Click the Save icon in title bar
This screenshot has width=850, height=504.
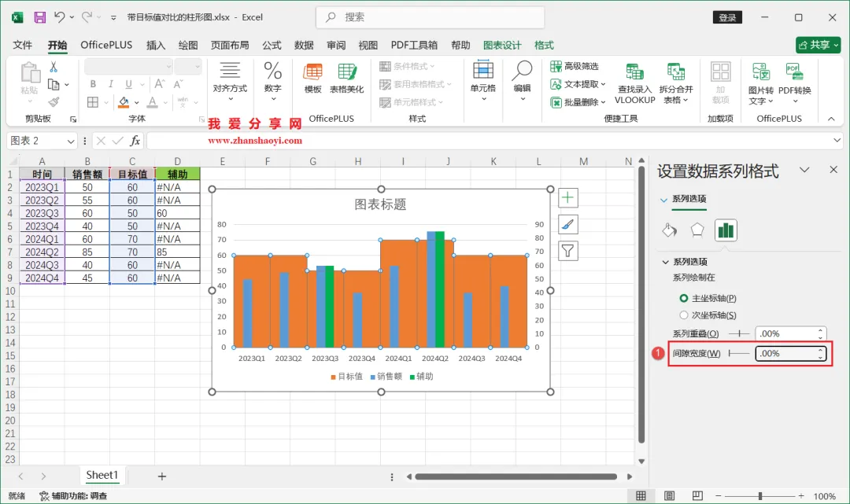coord(39,17)
